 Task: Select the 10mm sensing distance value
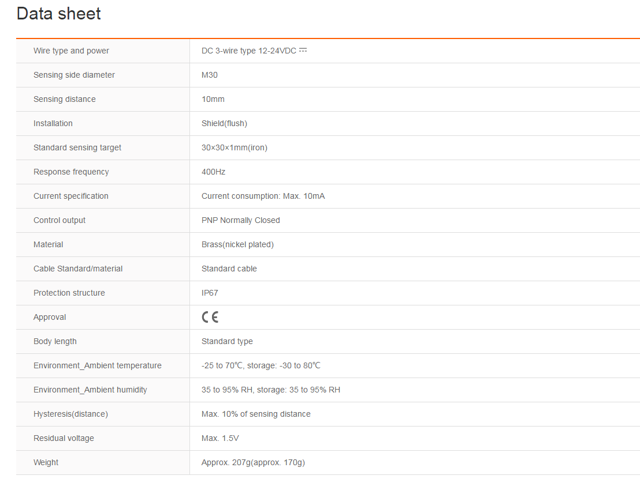coord(213,99)
